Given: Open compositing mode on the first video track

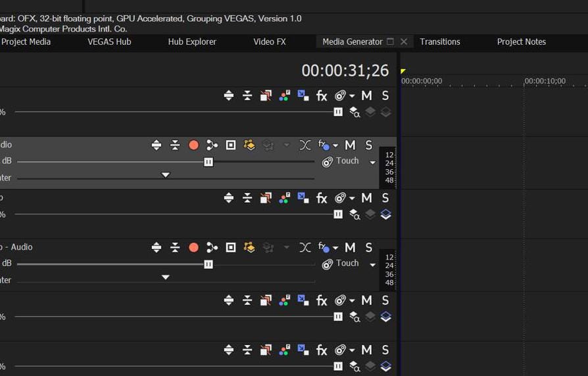Looking at the screenshot, I should pos(355,112).
